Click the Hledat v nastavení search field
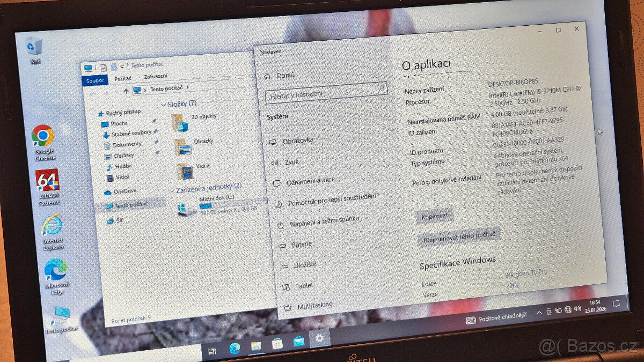 point(326,92)
